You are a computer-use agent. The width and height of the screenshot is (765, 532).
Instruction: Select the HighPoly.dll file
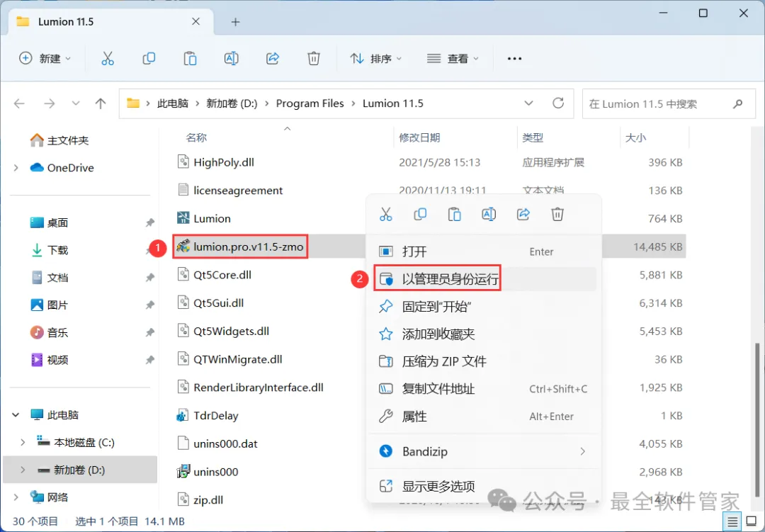pos(223,162)
